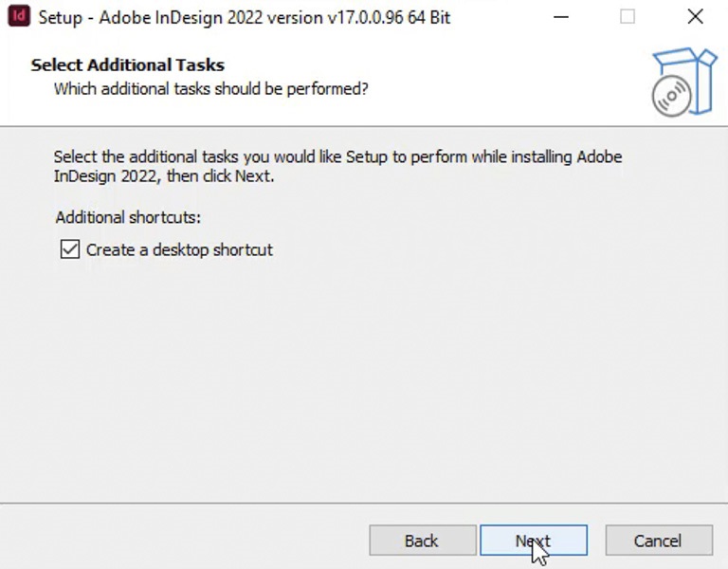The image size is (728, 569).
Task: Click the InDesign 'Id' logo in title bar
Action: click(x=19, y=16)
